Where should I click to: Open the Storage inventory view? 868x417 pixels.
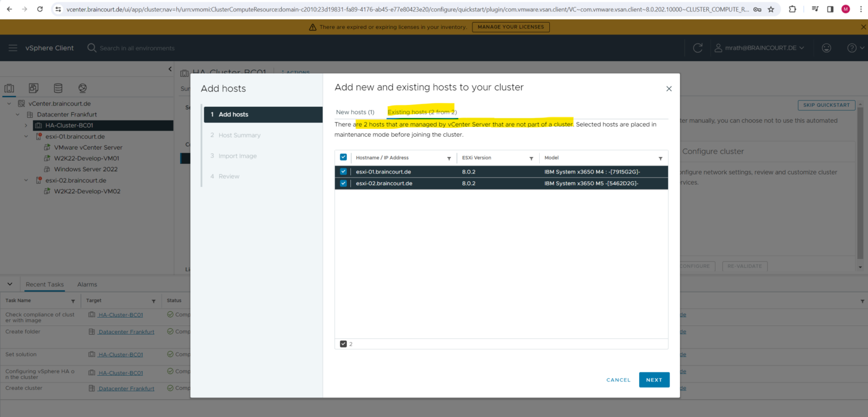tap(58, 88)
